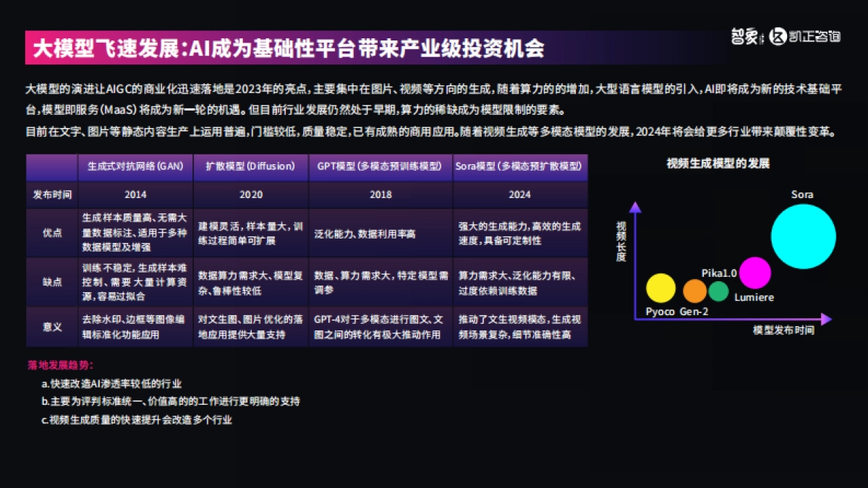
Task: Select the magenta Pika1.0 bubble
Action: click(x=757, y=271)
